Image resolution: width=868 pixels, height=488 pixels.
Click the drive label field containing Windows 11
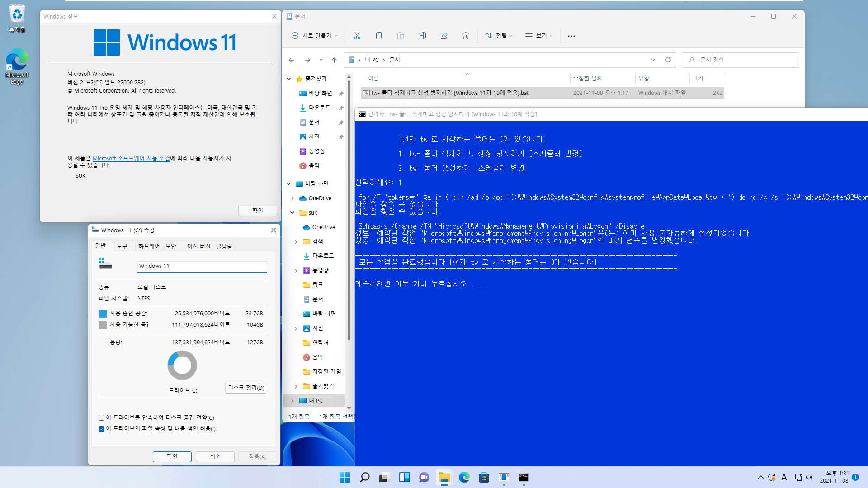(202, 267)
